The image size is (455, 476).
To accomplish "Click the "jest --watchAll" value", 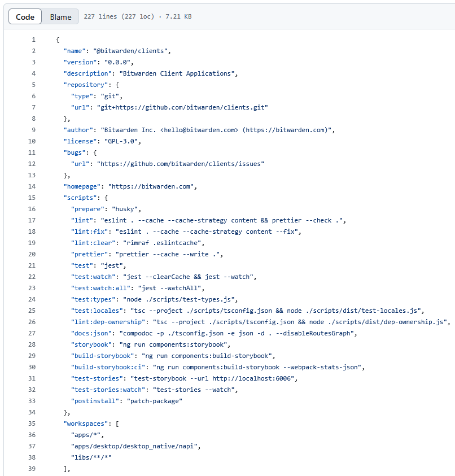I will click(169, 288).
